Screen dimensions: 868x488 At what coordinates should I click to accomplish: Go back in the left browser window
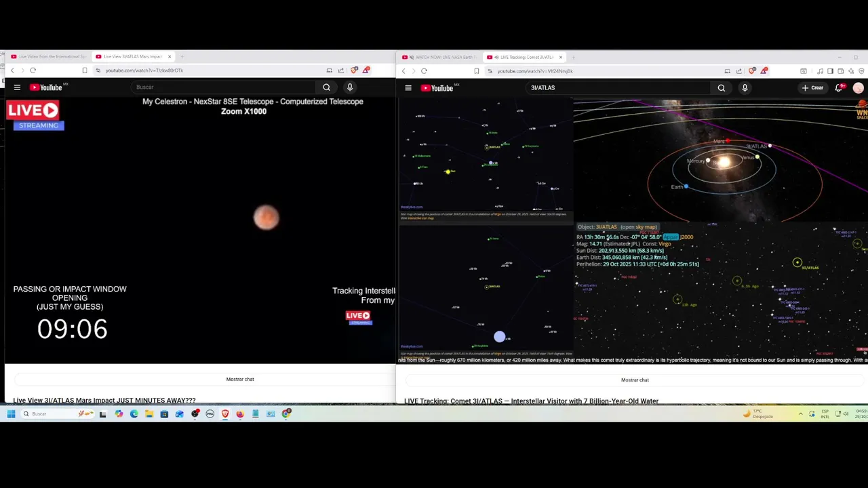[x=12, y=70]
